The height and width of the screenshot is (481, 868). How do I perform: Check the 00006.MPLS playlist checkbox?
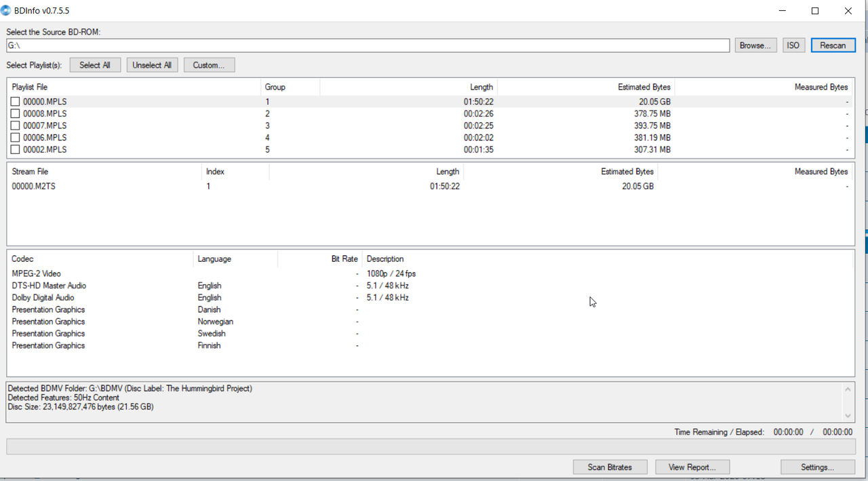point(15,138)
